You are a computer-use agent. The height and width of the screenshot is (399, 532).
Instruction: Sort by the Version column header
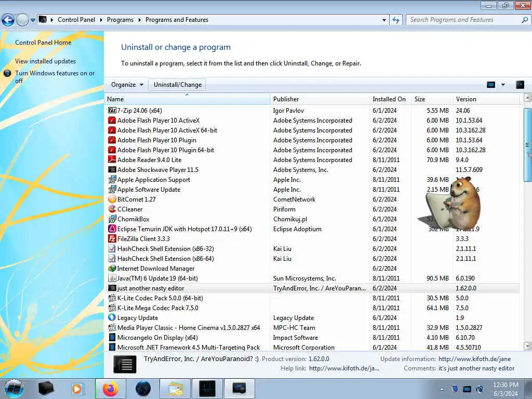pyautogui.click(x=486, y=99)
